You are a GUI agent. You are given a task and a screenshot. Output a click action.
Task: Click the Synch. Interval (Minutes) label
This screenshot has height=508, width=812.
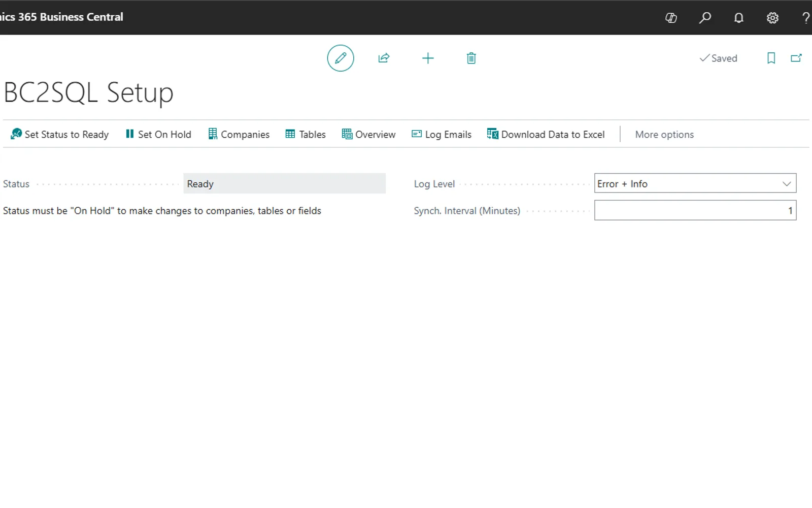tap(467, 210)
